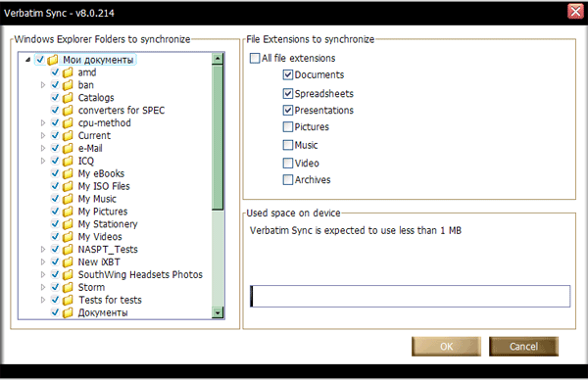The width and height of the screenshot is (588, 380).
Task: Click the My eBooks folder icon
Action: [68, 174]
